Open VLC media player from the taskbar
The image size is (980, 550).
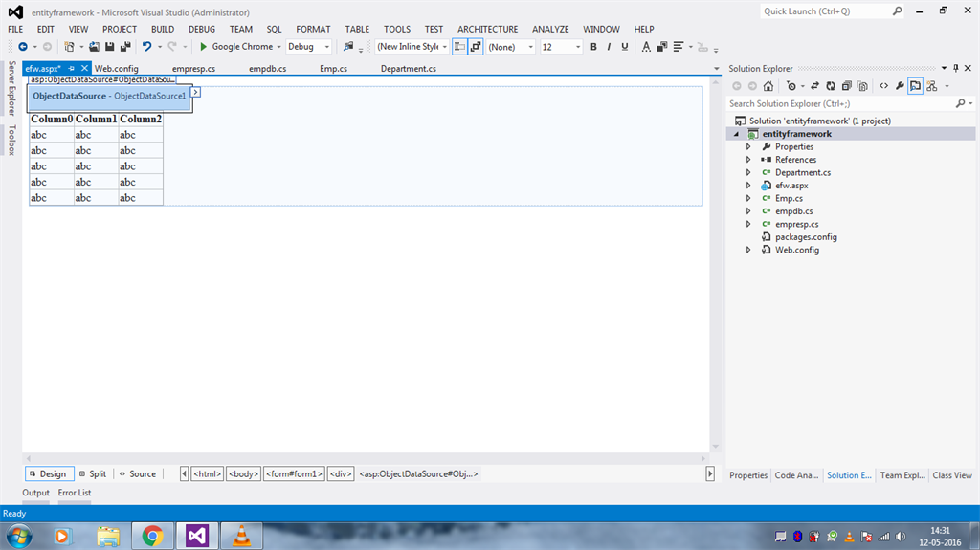click(241, 536)
